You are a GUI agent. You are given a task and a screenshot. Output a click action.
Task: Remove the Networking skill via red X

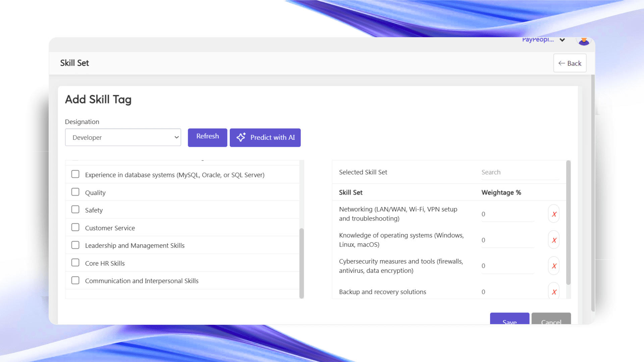click(554, 214)
